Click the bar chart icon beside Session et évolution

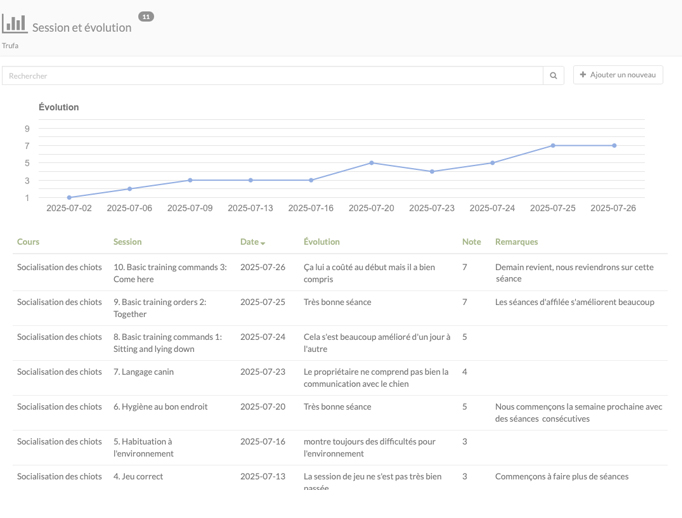pyautogui.click(x=14, y=23)
